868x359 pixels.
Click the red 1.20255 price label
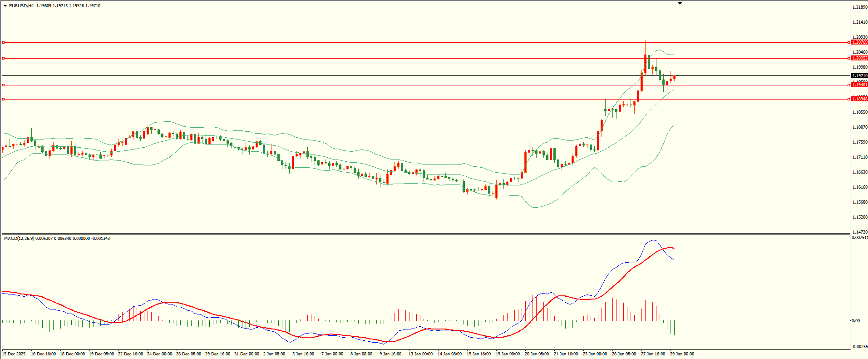coord(859,58)
